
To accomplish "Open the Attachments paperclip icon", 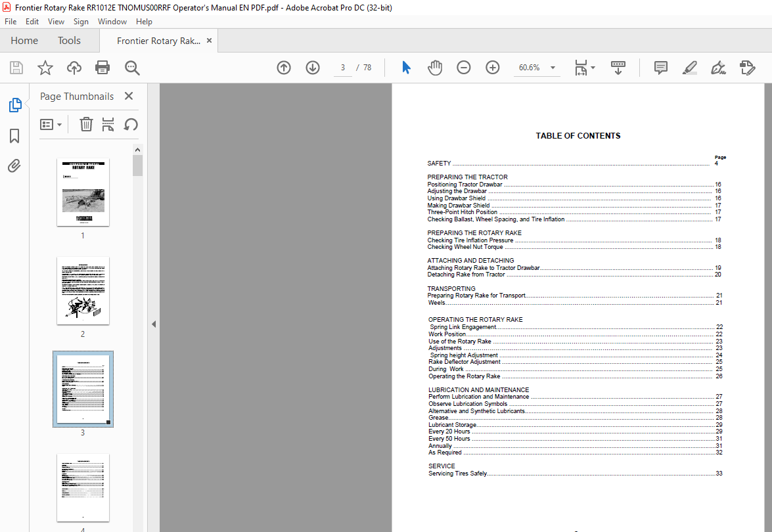I will pos(14,166).
